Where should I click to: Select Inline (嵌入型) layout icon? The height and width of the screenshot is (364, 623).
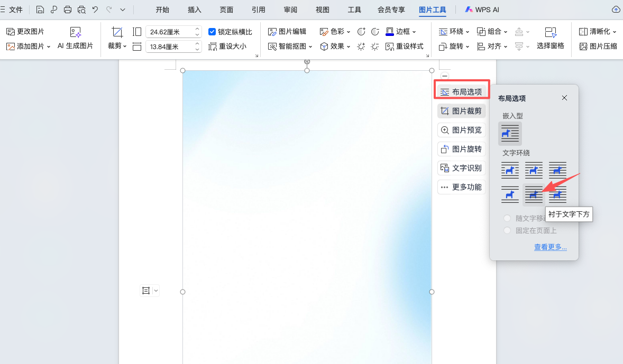[x=510, y=133]
